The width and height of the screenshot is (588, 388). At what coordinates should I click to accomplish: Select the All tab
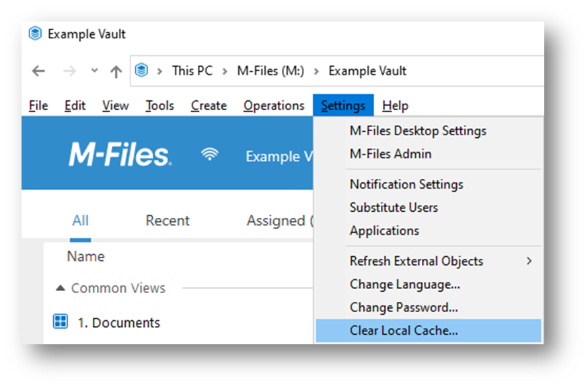(80, 221)
